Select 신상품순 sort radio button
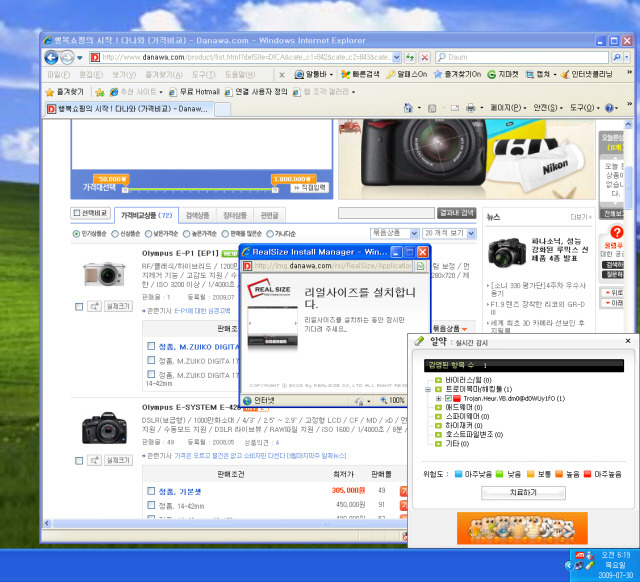640x582 pixels. pyautogui.click(x=115, y=234)
